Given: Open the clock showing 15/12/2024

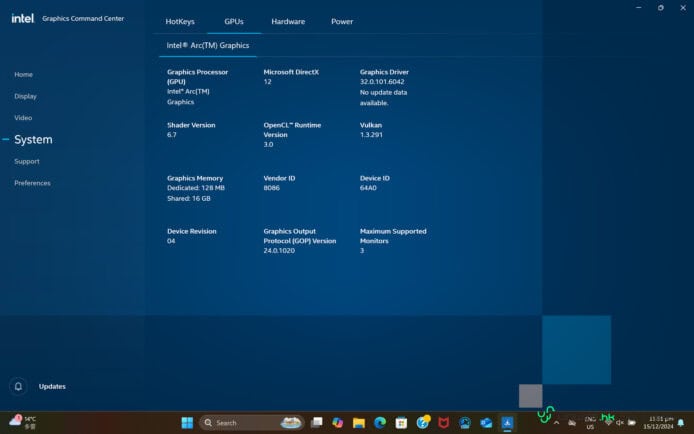Looking at the screenshot, I should pyautogui.click(x=658, y=422).
